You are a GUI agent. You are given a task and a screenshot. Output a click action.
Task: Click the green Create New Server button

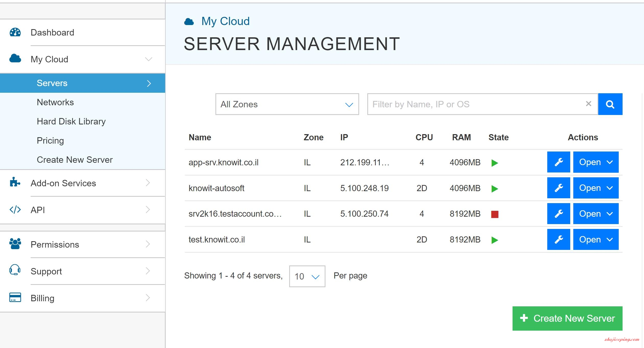[x=567, y=318]
